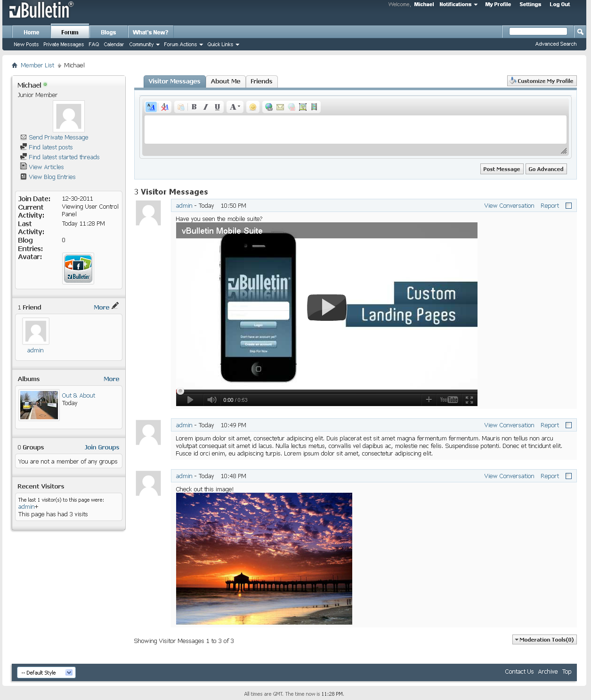The image size is (591, 700).
Task: Switch to the About Me tab
Action: pos(226,81)
